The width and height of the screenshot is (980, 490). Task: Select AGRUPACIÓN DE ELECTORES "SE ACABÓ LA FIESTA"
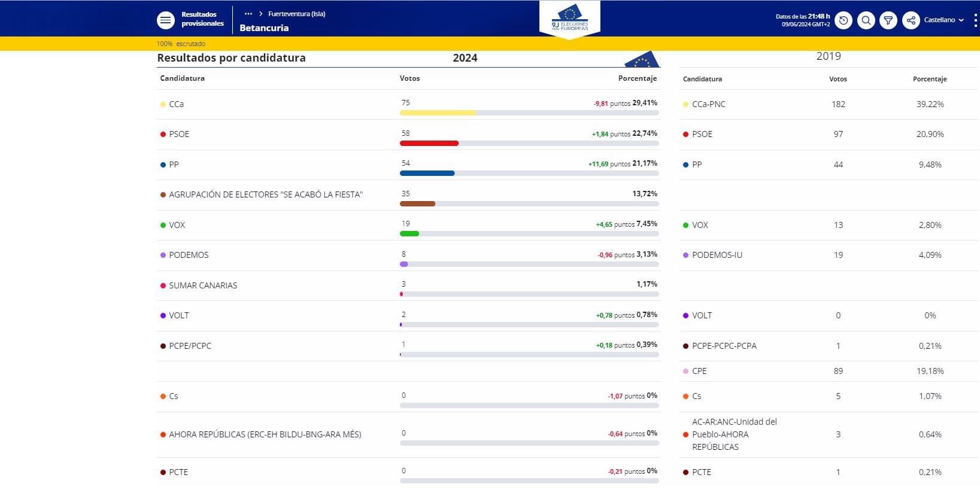[266, 194]
